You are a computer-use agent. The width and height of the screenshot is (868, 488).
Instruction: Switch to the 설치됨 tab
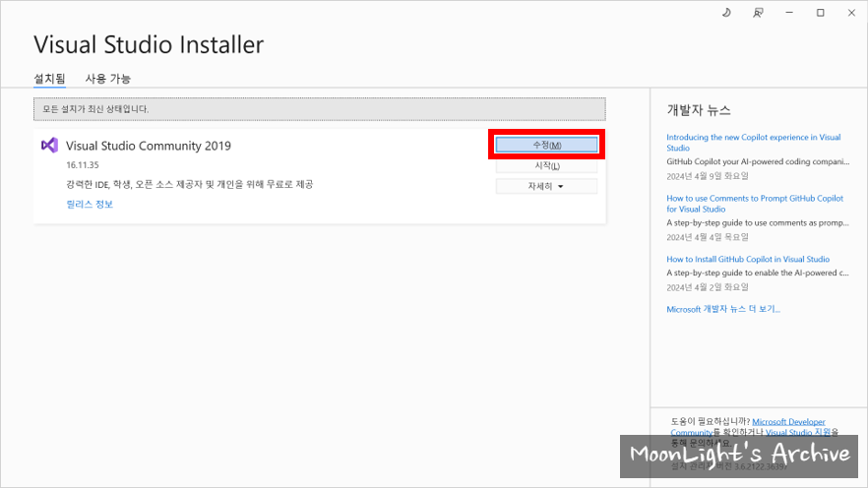(49, 79)
